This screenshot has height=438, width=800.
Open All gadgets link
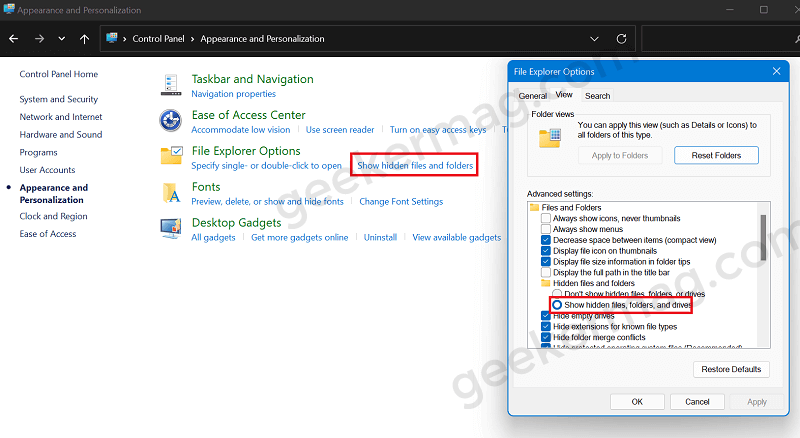(x=213, y=237)
